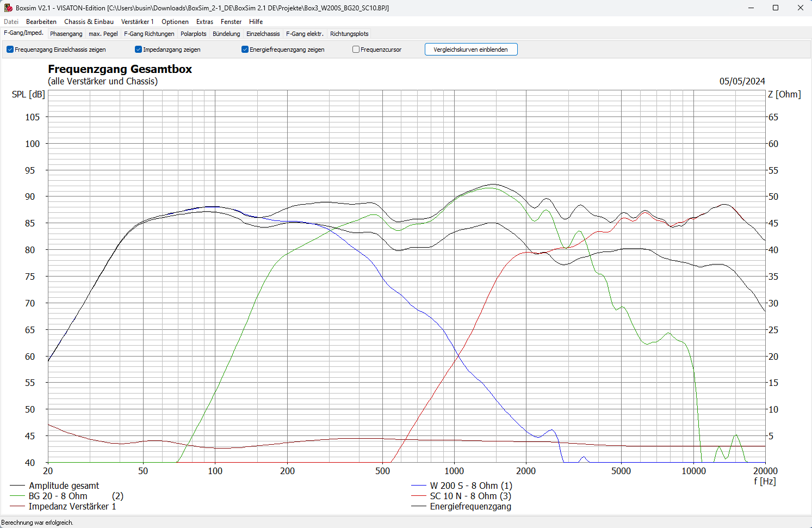
Task: Maximize the Boxsim window
Action: tap(776, 8)
